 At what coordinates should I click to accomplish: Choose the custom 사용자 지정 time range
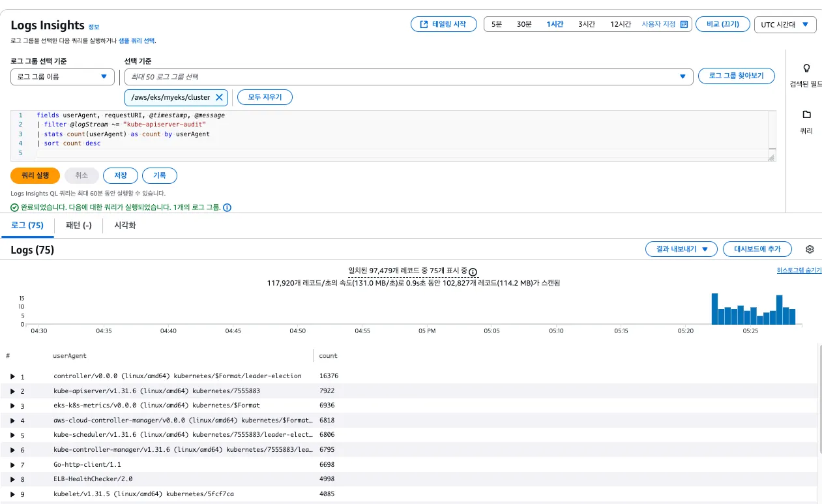(x=664, y=24)
